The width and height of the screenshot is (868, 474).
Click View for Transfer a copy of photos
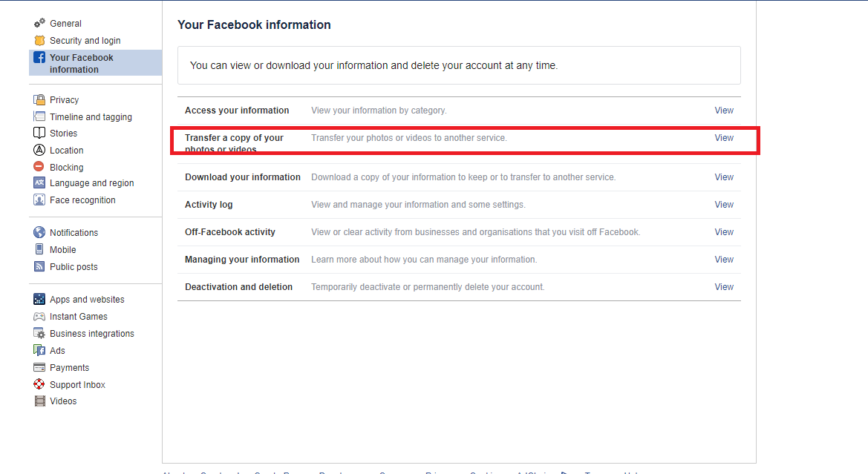pos(724,138)
